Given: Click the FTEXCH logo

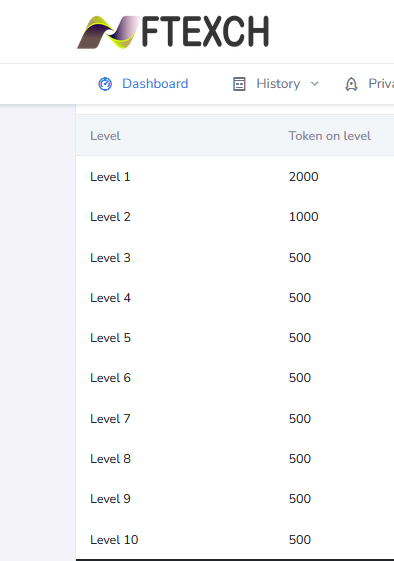Looking at the screenshot, I should [173, 32].
